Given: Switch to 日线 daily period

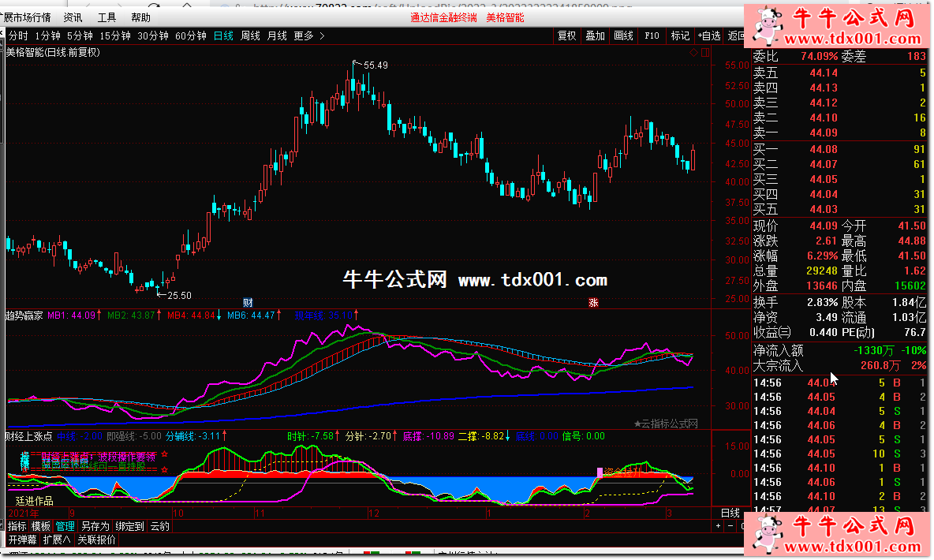Looking at the screenshot, I should coord(223,35).
